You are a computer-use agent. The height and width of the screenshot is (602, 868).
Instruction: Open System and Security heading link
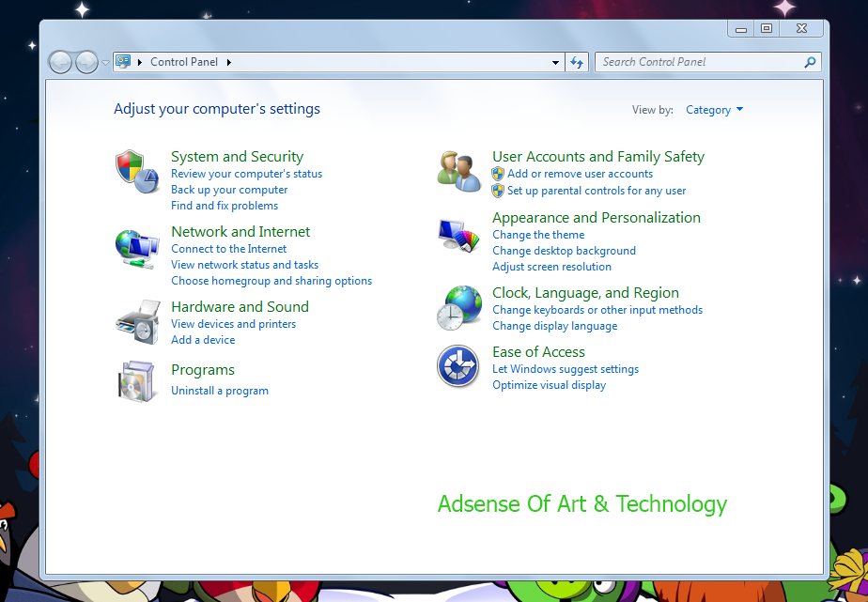[237, 157]
